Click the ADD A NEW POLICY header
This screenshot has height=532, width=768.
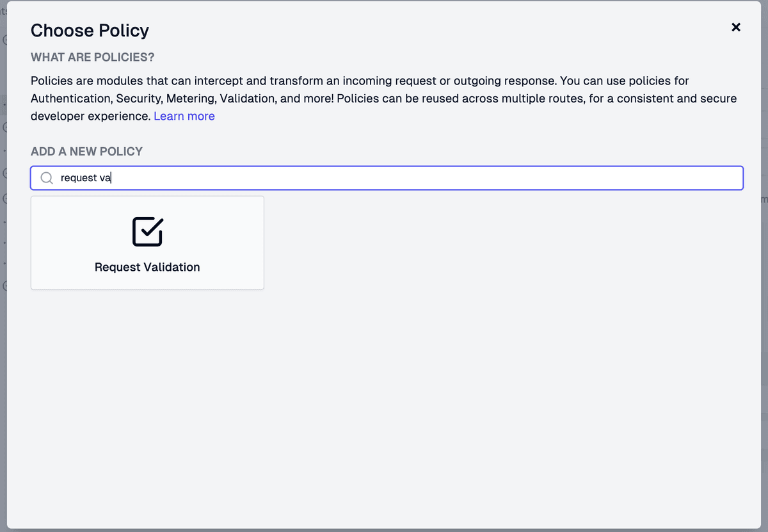point(86,151)
